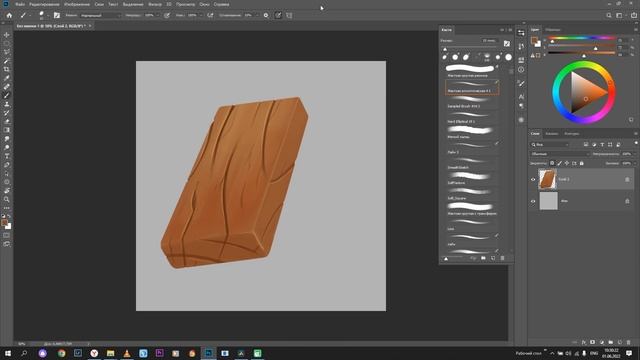Open workspace switcher icon
The width and height of the screenshot is (640, 360).
click(620, 16)
